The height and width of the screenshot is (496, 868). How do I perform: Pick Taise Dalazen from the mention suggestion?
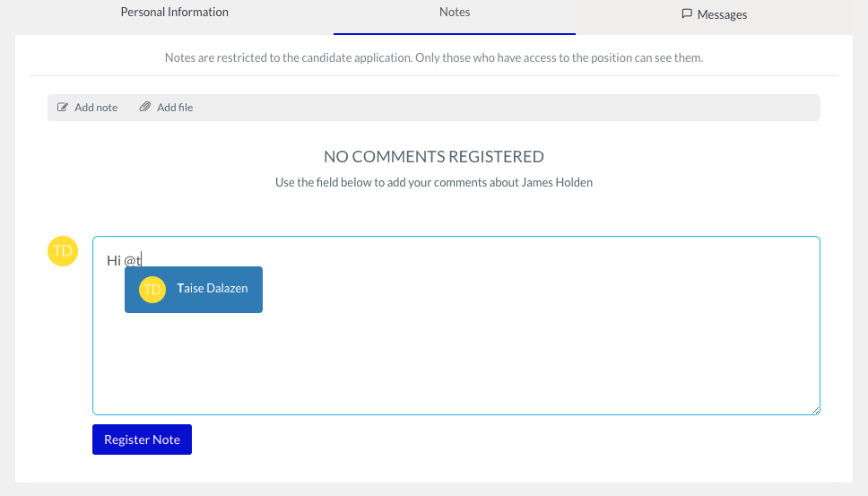(x=194, y=290)
